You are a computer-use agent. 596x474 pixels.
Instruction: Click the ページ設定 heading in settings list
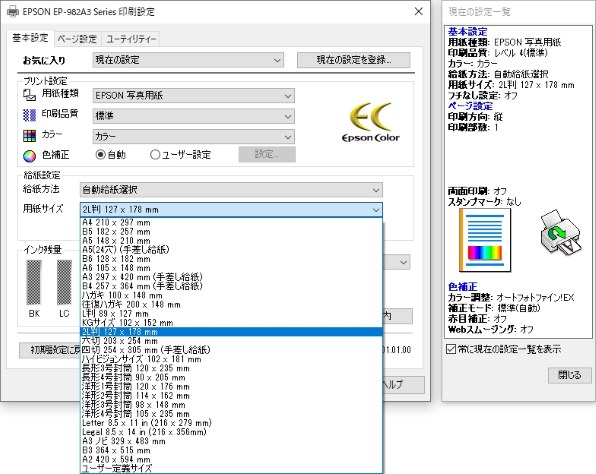point(470,106)
